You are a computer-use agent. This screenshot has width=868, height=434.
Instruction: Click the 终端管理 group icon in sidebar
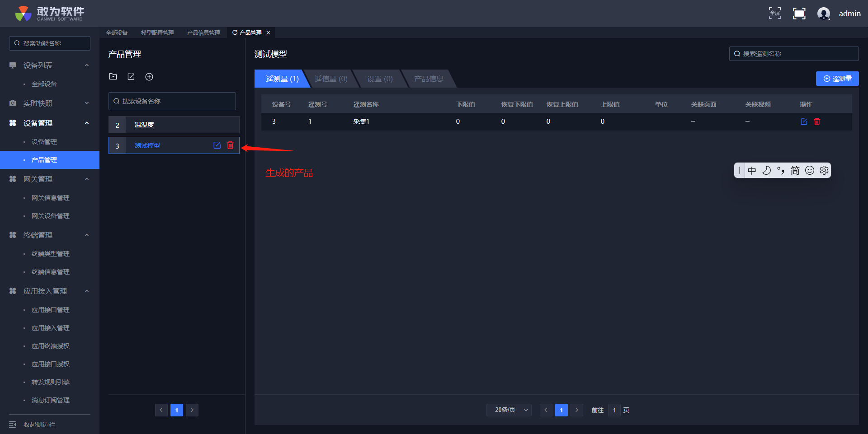[x=13, y=235]
